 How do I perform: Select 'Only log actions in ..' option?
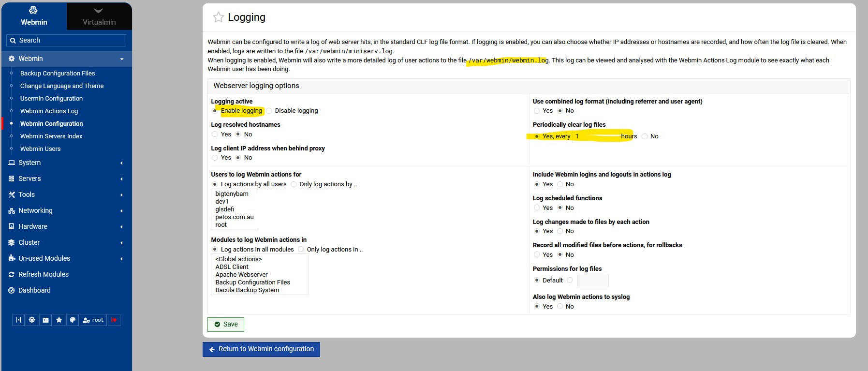click(301, 250)
